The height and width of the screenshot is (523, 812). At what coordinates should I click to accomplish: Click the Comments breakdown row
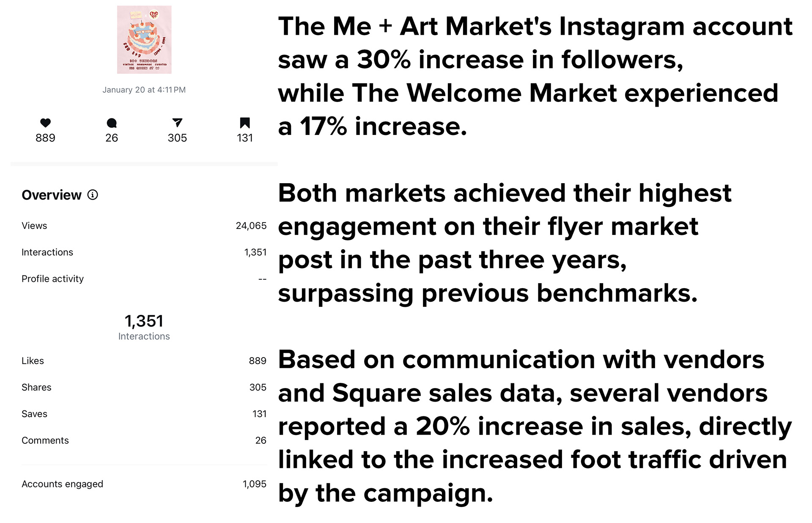144,440
